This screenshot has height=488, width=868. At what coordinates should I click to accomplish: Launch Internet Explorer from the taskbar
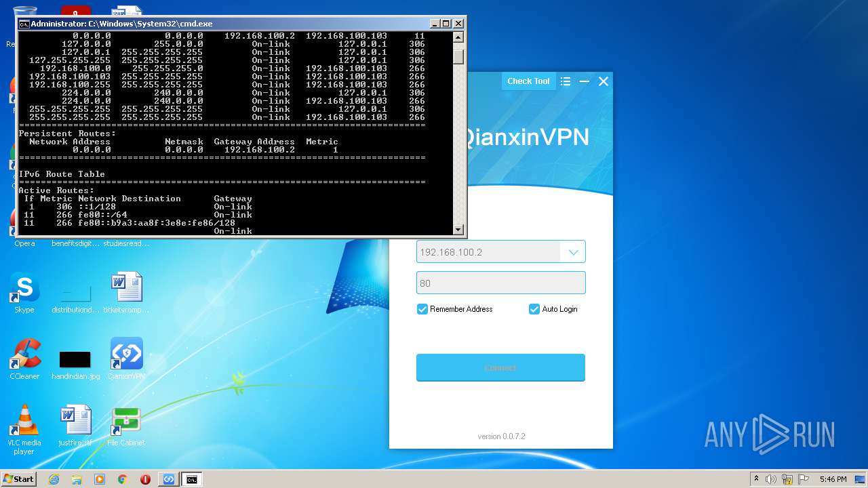54,479
